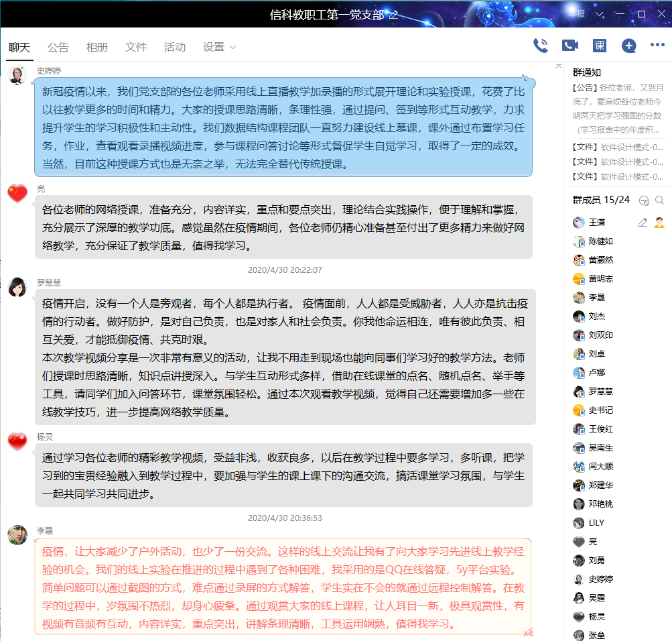Open the three-dot more options menu
This screenshot has width=672, height=641.
(x=657, y=46)
